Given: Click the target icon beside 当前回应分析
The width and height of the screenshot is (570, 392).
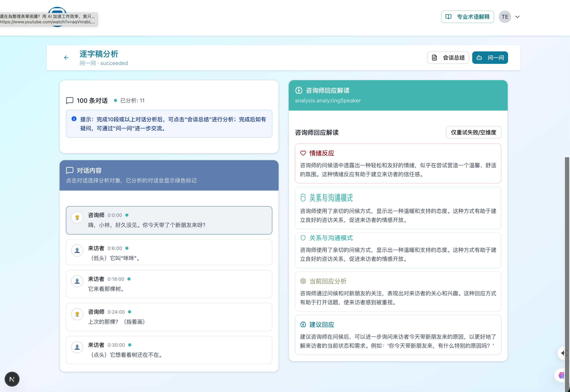Looking at the screenshot, I should 303,281.
